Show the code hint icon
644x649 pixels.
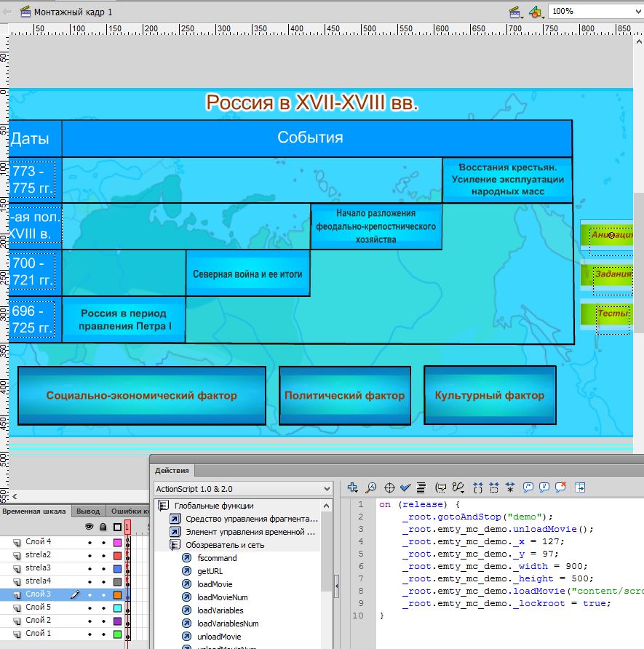coord(441,487)
